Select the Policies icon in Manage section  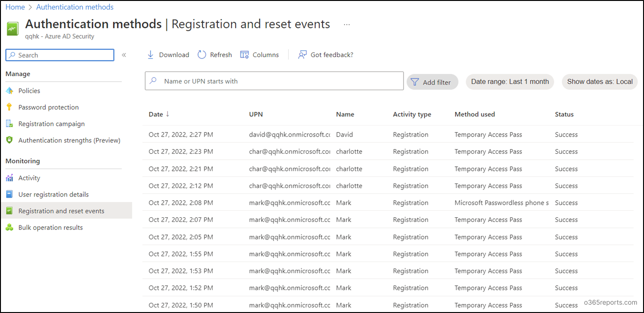(x=10, y=91)
